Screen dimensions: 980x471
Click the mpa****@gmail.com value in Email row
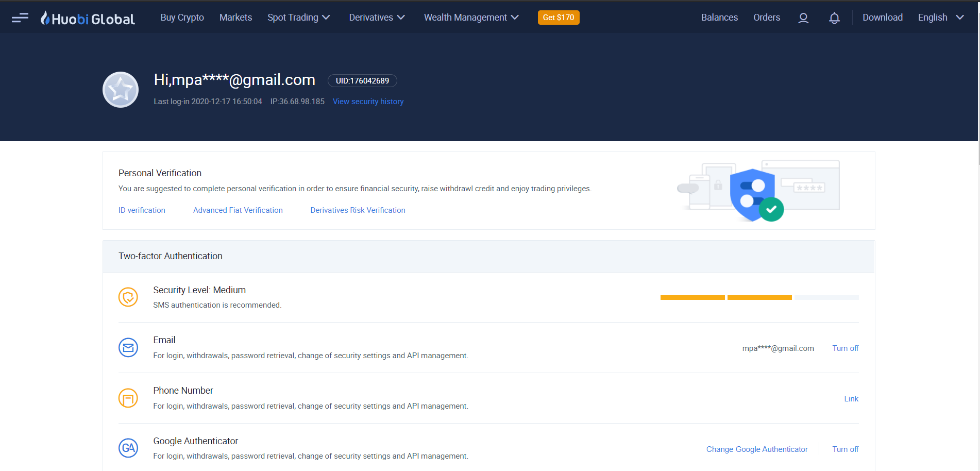pyautogui.click(x=778, y=348)
